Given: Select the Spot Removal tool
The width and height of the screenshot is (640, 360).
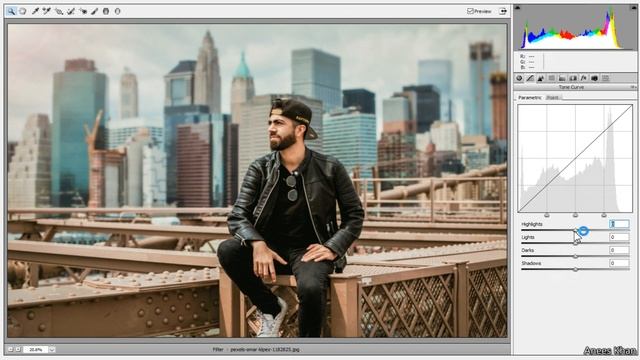Looking at the screenshot, I should tap(71, 11).
